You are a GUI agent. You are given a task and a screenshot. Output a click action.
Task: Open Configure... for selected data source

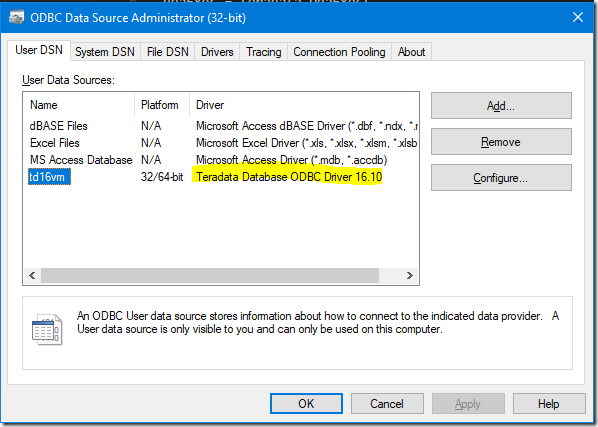(501, 178)
